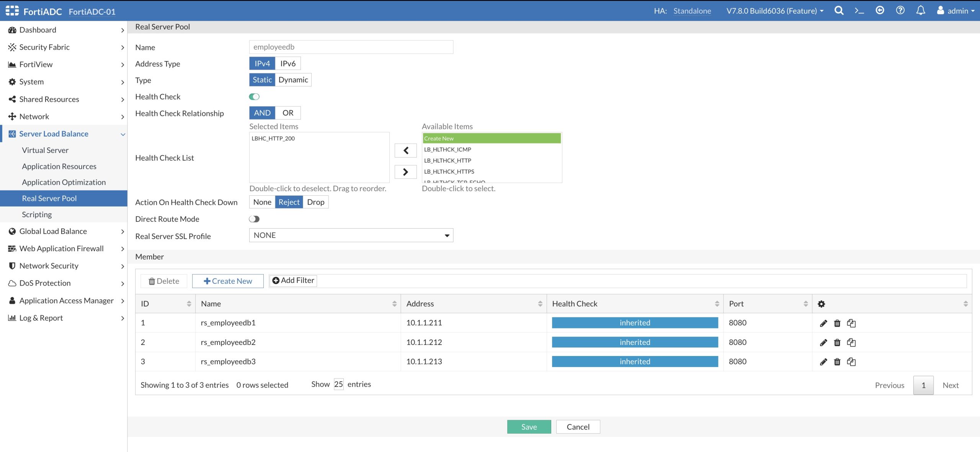Open the CLI console icon in header
Viewport: 980px width, 452px height.
coord(859,11)
